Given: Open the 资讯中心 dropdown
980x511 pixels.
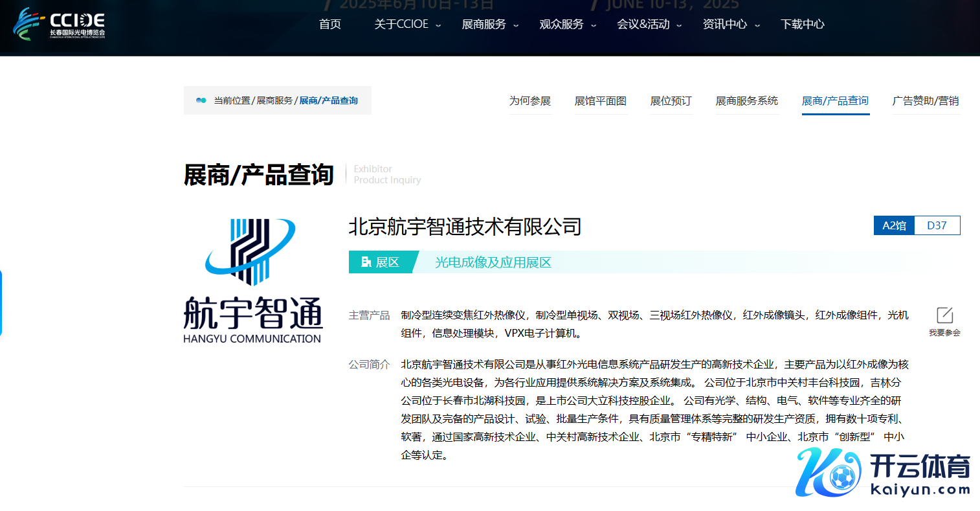Looking at the screenshot, I should (x=726, y=24).
